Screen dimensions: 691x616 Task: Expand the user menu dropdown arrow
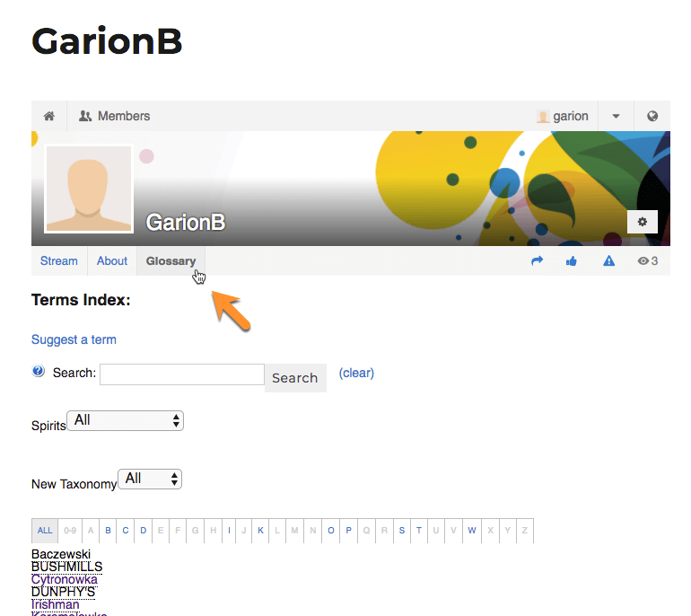pyautogui.click(x=616, y=116)
